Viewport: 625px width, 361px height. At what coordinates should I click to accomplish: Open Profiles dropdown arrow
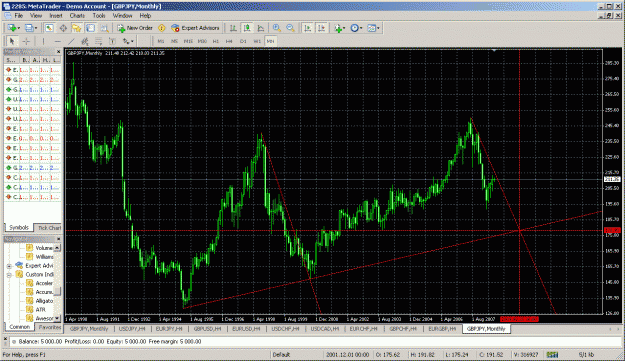36,28
